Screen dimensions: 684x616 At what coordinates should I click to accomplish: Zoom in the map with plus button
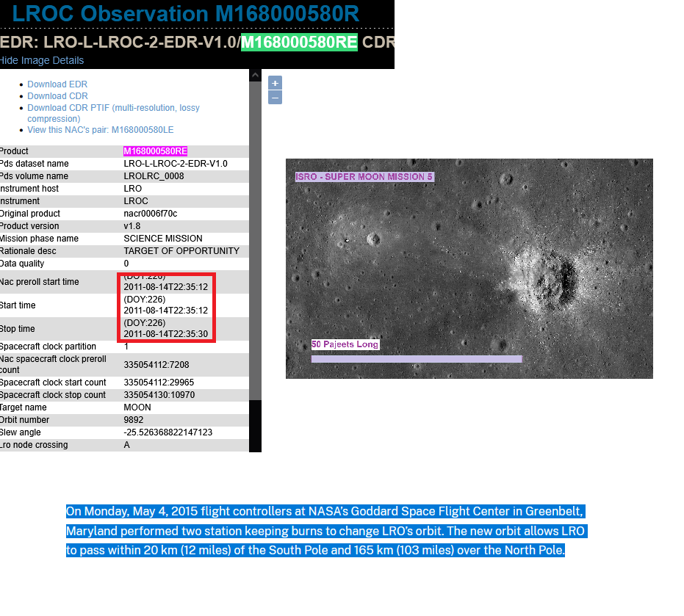(x=275, y=83)
